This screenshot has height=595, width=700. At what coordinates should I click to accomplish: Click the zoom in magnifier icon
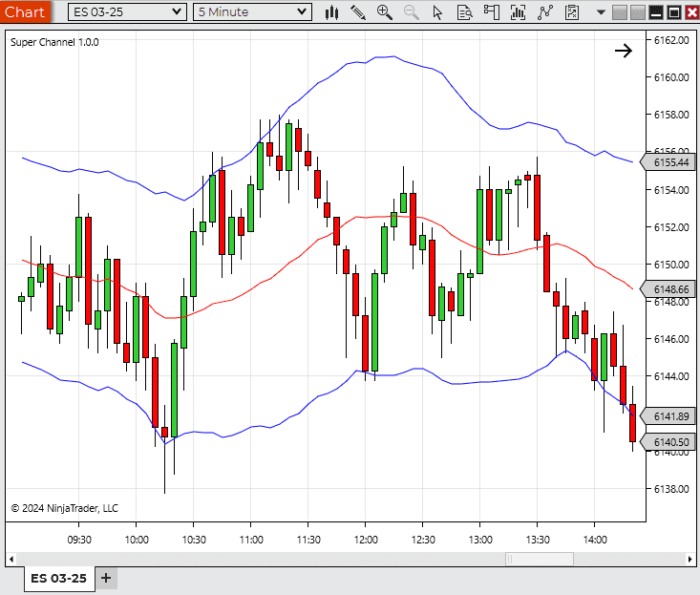pos(384,12)
